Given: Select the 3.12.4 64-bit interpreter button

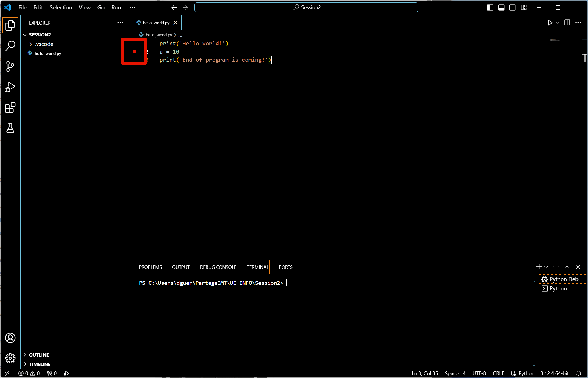Looking at the screenshot, I should (554, 373).
